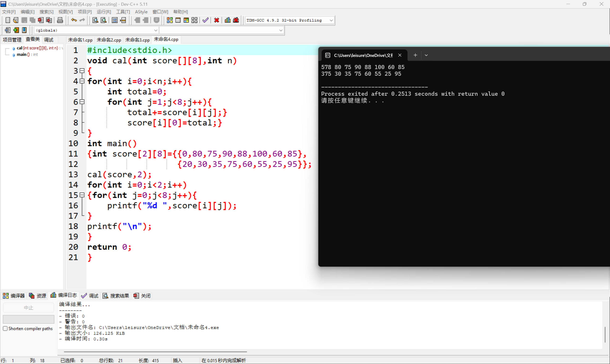The height and width of the screenshot is (364, 610).
Task: Open the TDM-GCC compiler set dropdown
Action: click(331, 20)
